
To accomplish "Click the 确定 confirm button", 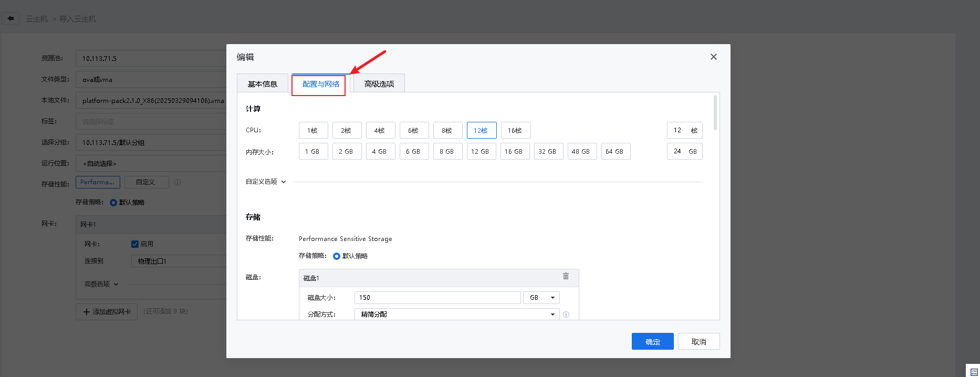I will coord(652,342).
